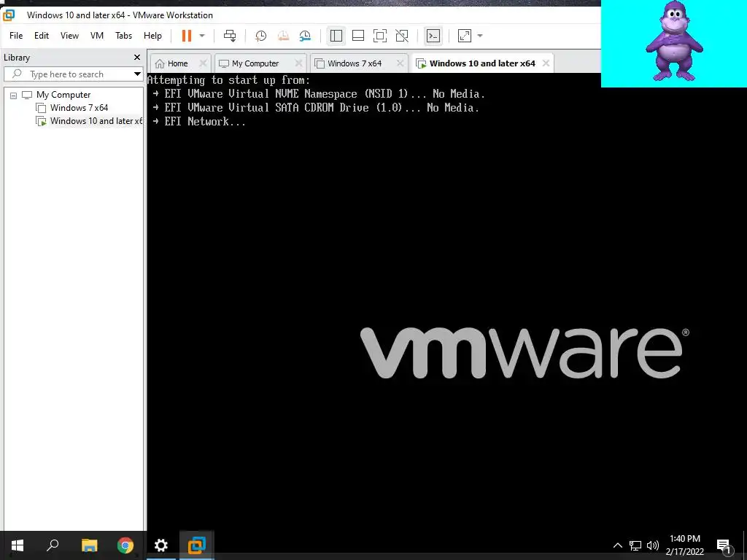Toggle the console view button
Image resolution: width=747 pixels, height=560 pixels.
click(x=433, y=36)
